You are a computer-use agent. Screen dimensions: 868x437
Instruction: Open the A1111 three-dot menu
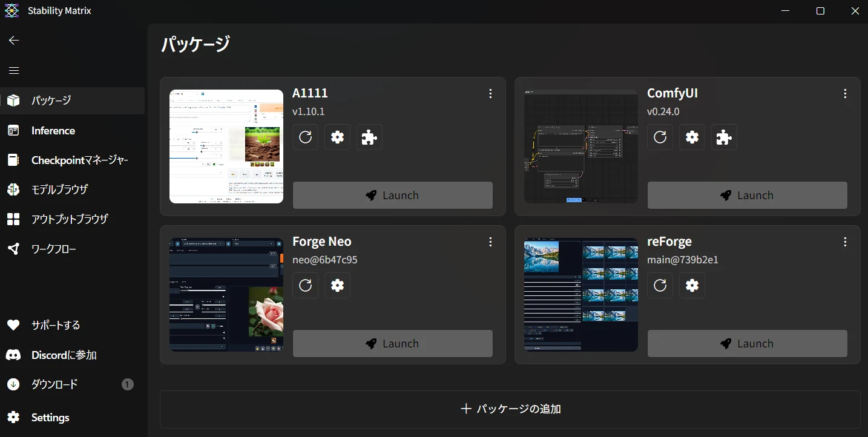click(x=490, y=94)
